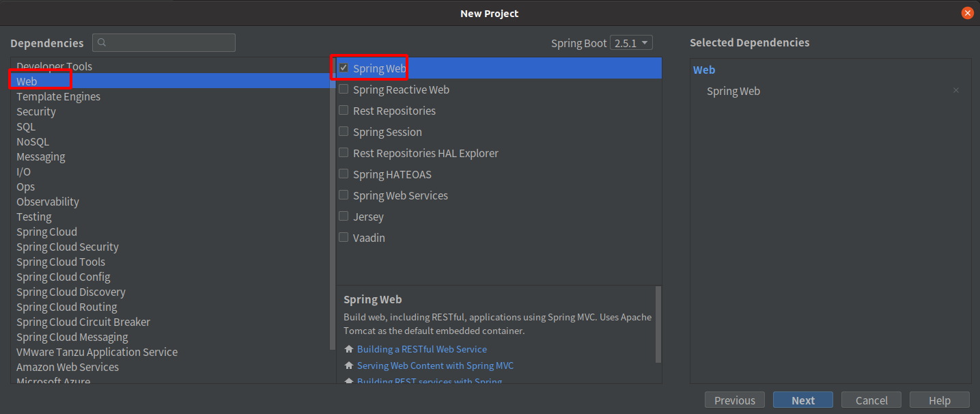Viewport: 980px width, 414px height.
Task: Open Help for this dialog
Action: coord(940,400)
